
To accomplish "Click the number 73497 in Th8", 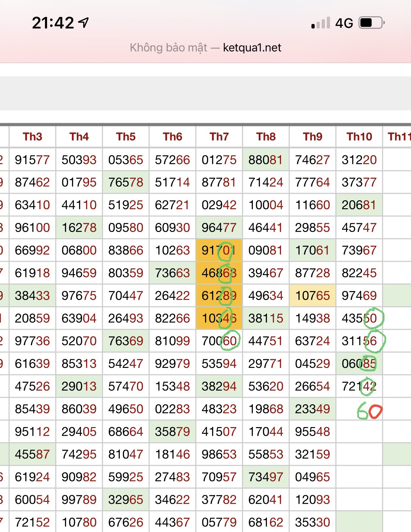I will pyautogui.click(x=266, y=477).
